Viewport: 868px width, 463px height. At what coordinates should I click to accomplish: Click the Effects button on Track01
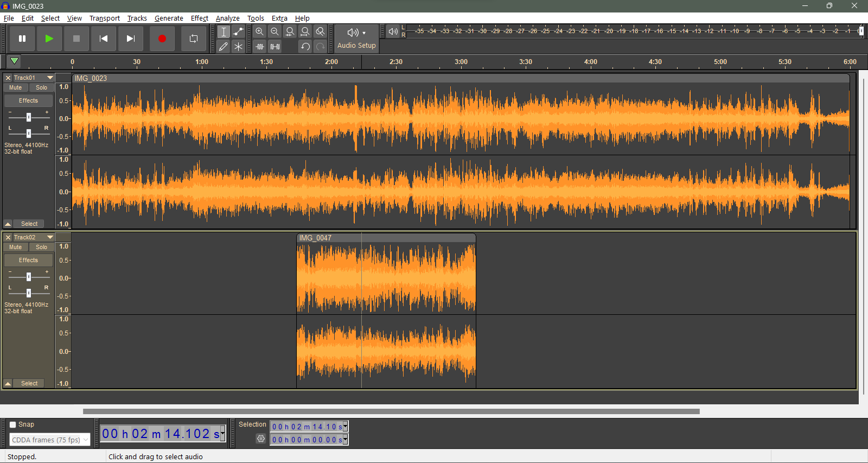click(28, 100)
